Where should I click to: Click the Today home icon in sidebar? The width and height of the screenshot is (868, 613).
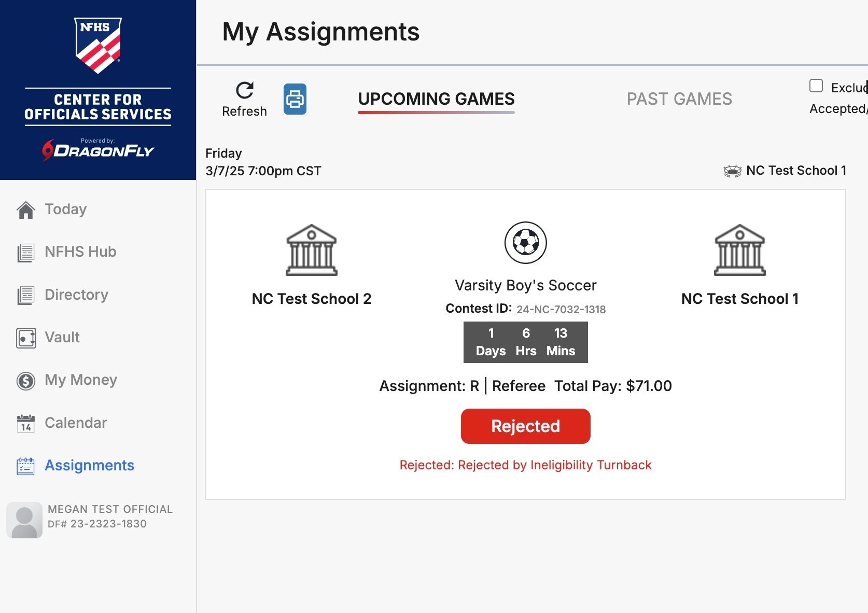click(x=25, y=210)
